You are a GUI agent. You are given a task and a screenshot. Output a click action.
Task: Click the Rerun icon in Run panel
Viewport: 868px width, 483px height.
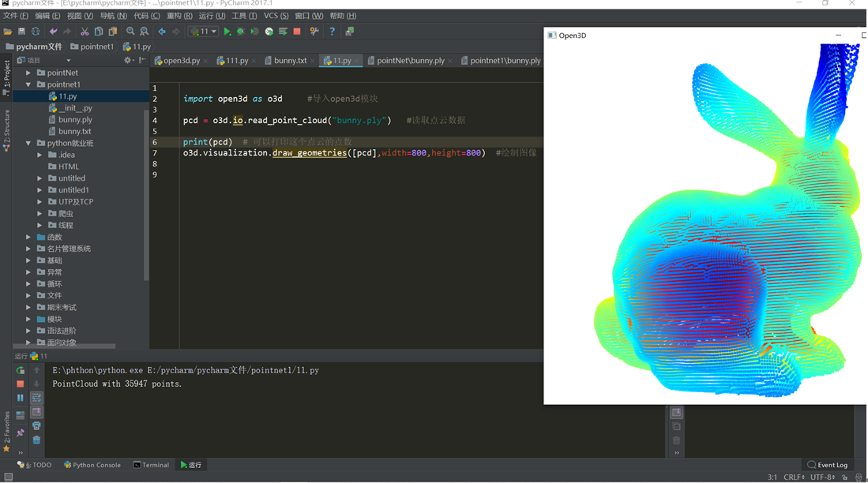click(x=21, y=370)
